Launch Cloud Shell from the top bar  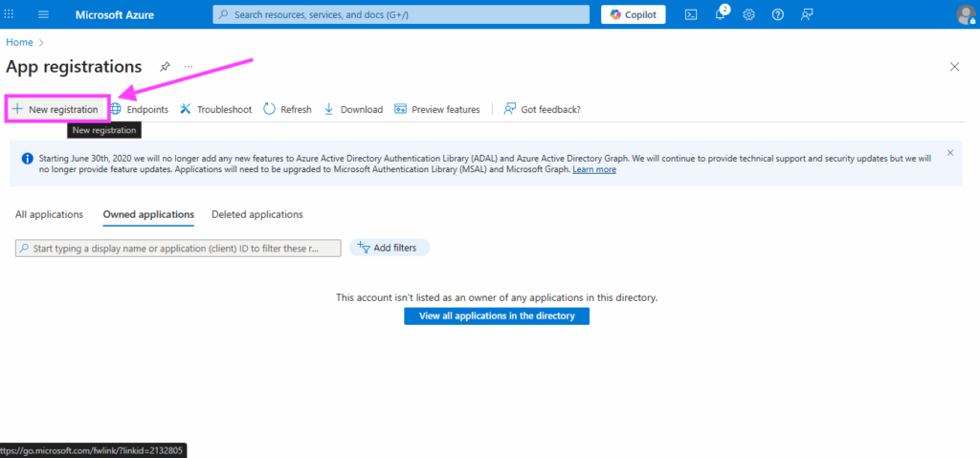click(x=690, y=14)
